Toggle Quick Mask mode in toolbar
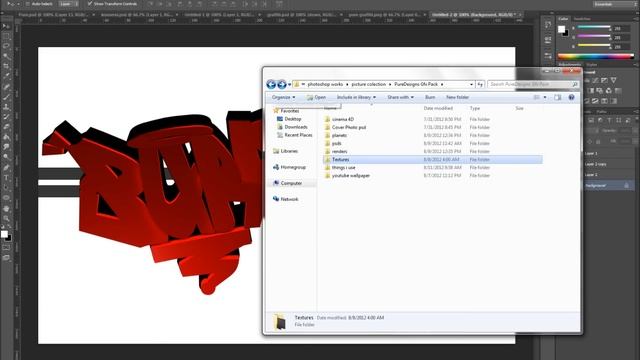 pyautogui.click(x=6, y=248)
